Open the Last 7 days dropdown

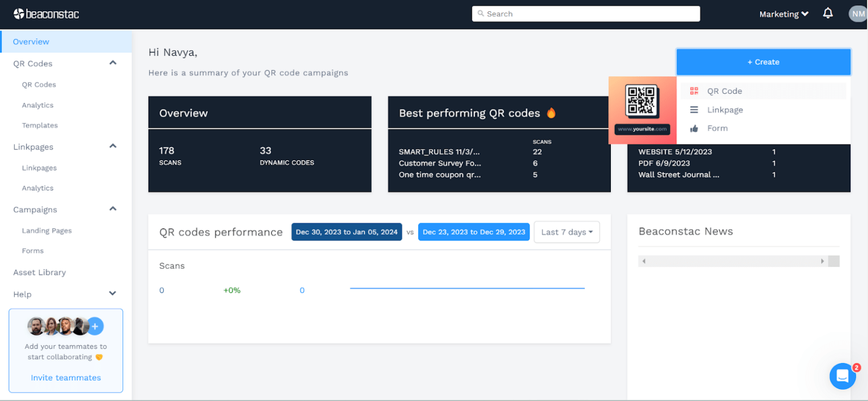click(x=566, y=232)
